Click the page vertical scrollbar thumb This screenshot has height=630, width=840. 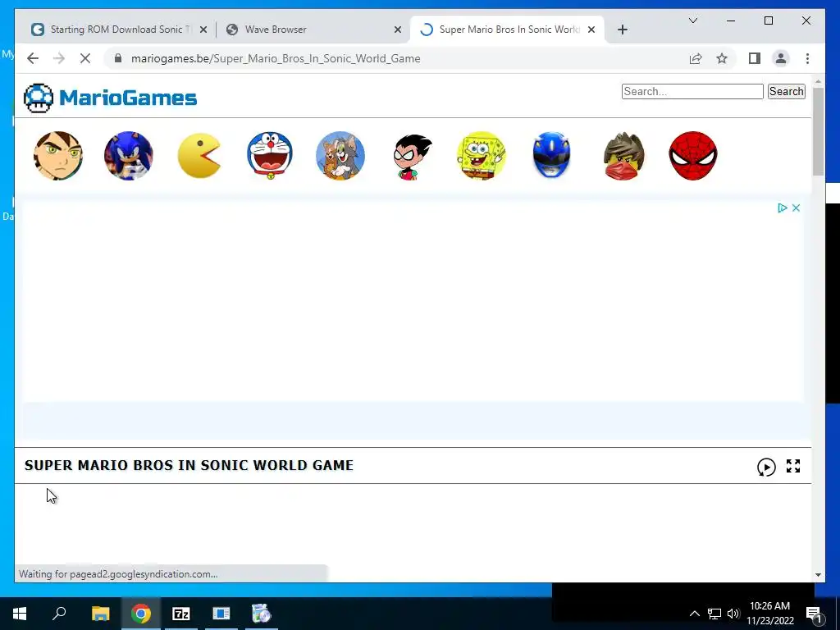click(818, 132)
